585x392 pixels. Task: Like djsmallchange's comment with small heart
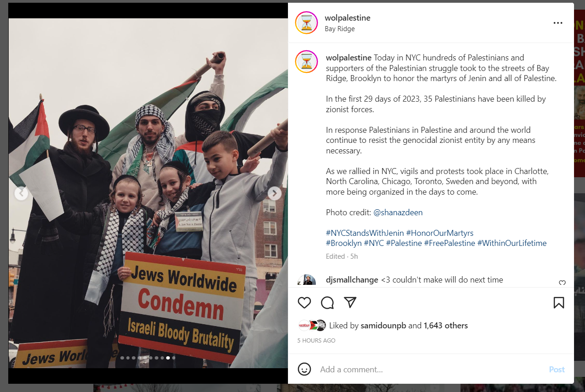562,283
